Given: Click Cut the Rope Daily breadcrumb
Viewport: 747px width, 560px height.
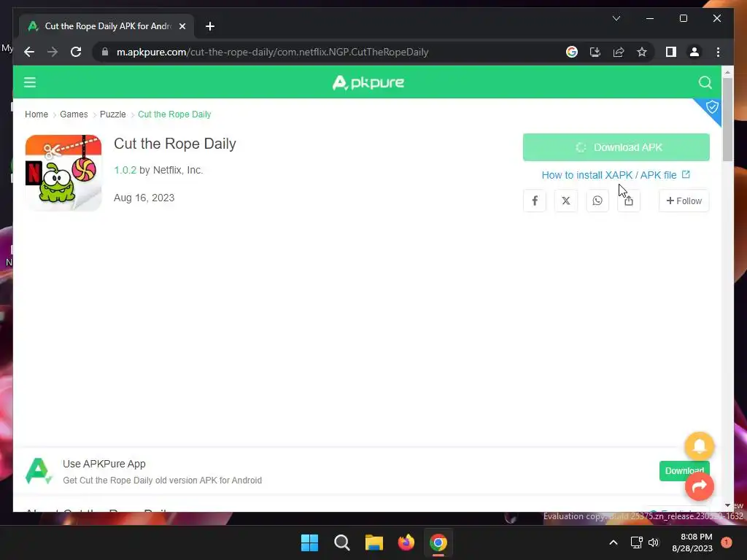Looking at the screenshot, I should [174, 114].
